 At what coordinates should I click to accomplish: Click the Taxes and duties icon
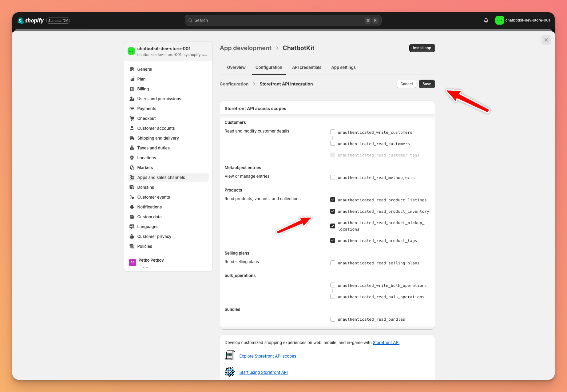coord(132,148)
